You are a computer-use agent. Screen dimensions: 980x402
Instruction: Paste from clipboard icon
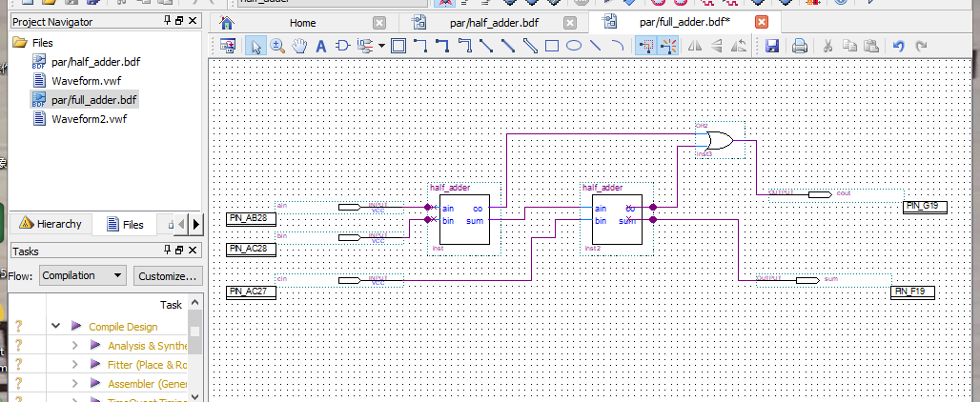[871, 46]
